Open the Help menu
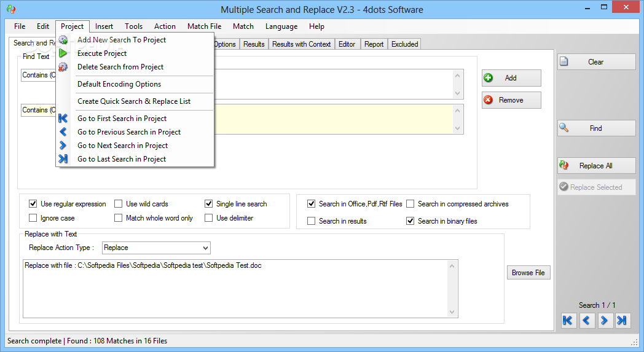This screenshot has height=352, width=644. [x=316, y=26]
